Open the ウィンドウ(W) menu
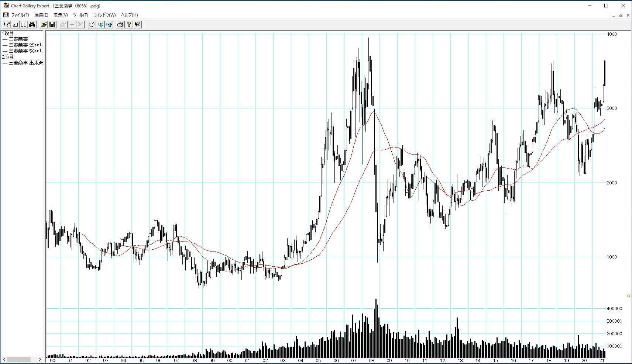This screenshot has height=364, width=632. tap(104, 15)
